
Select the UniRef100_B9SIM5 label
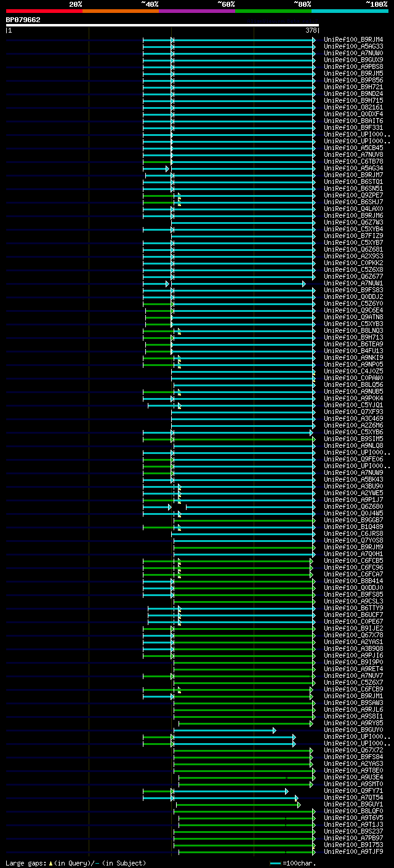(x=353, y=439)
